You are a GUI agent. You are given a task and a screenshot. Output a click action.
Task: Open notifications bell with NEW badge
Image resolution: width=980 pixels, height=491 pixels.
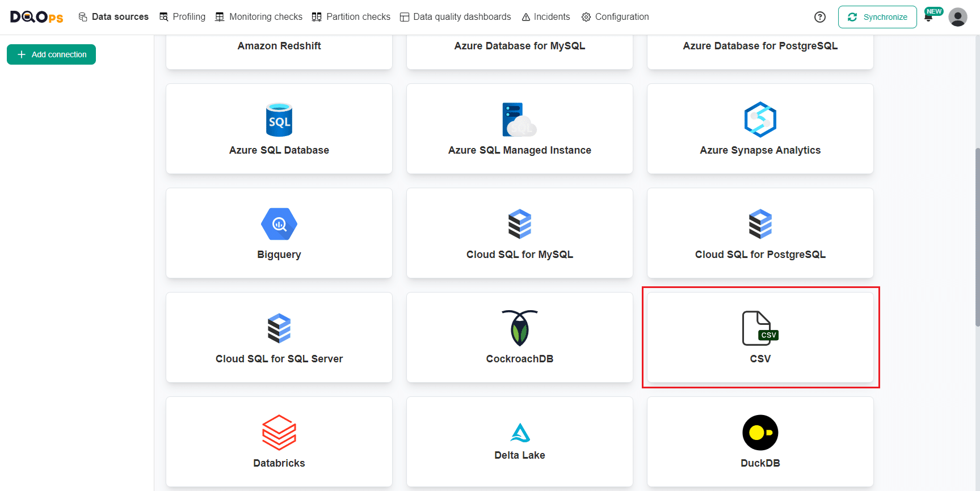click(929, 17)
